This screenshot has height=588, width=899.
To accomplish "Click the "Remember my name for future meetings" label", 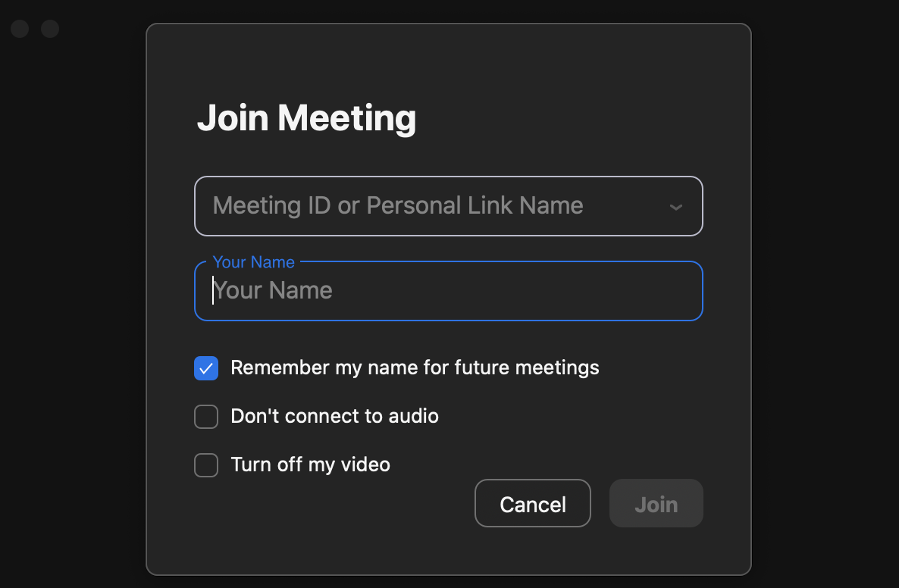I will point(415,368).
